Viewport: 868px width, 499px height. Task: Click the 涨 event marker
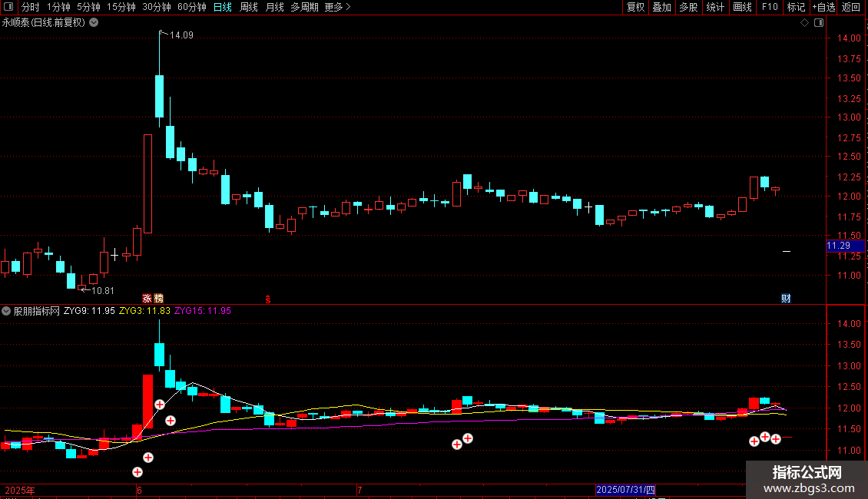pyautogui.click(x=147, y=299)
